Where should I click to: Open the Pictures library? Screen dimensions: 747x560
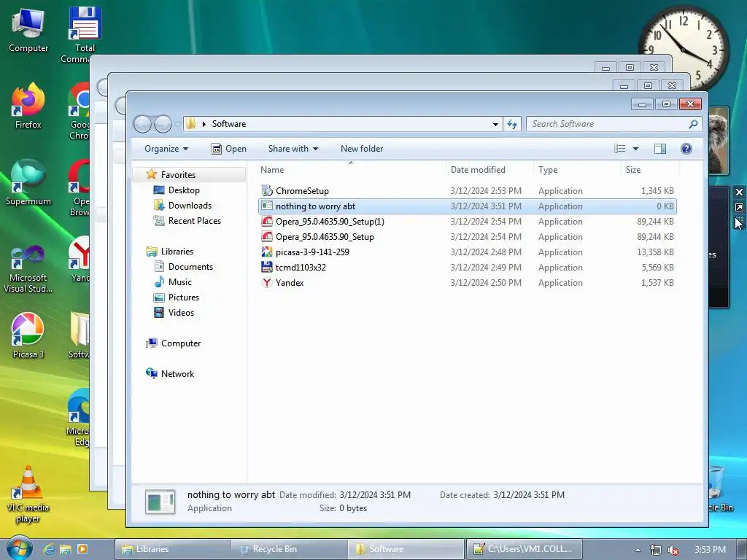(x=183, y=297)
